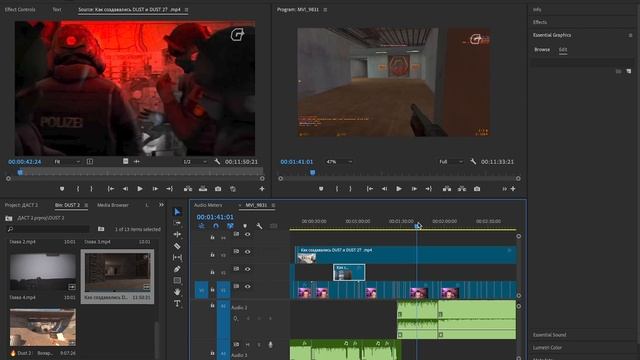Switch to the Audio Meters tab
Viewport: 640px width, 360px height.
tap(208, 205)
